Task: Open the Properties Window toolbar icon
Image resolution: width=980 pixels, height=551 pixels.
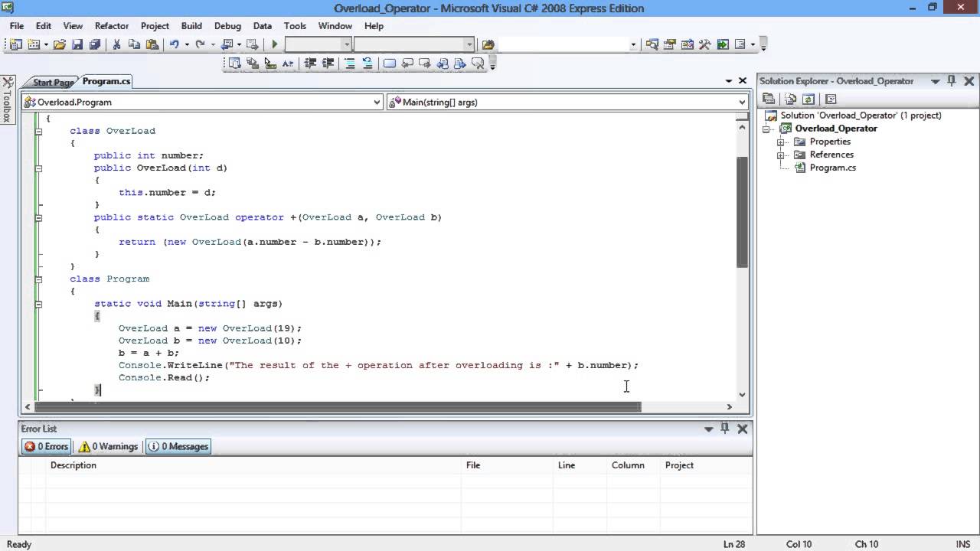Action: point(670,44)
